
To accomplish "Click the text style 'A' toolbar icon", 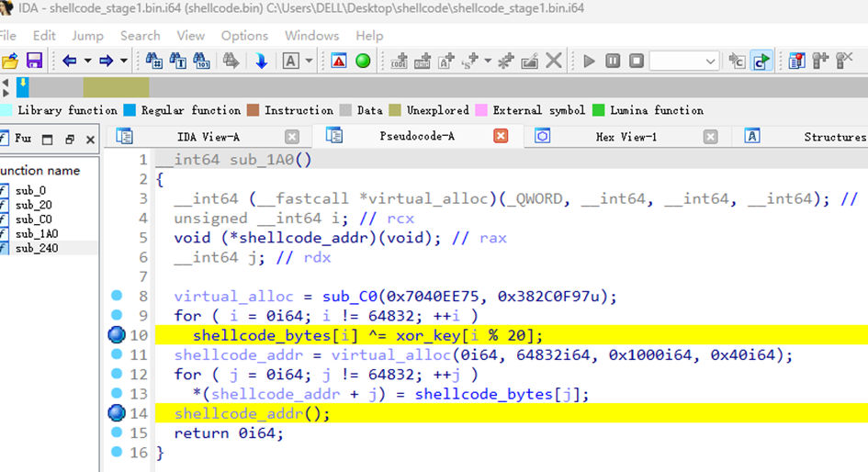I will (290, 61).
